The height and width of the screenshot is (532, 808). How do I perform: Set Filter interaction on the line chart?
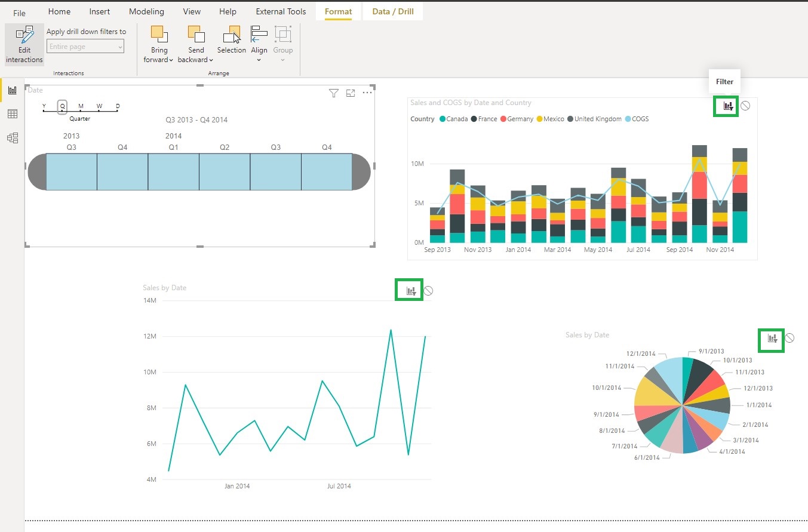tap(411, 291)
